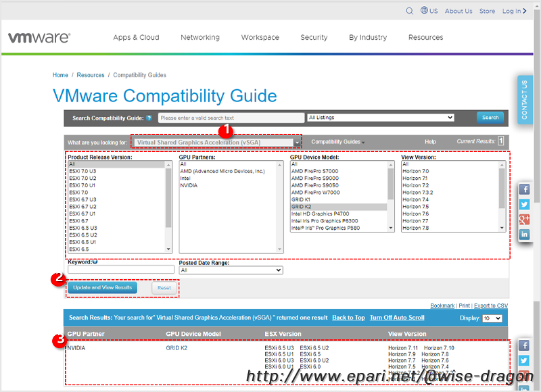Go to Home in the breadcrumb
The height and width of the screenshot is (392, 541).
tap(60, 75)
